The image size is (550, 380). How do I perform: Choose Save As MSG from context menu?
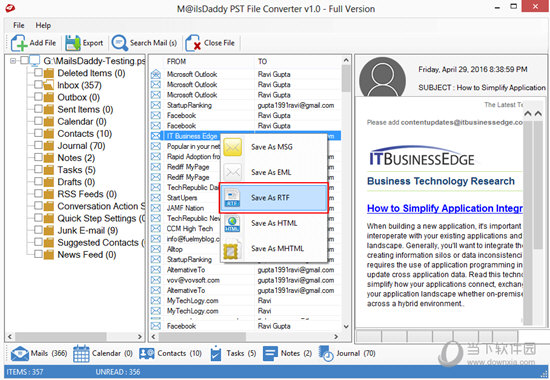click(x=274, y=147)
